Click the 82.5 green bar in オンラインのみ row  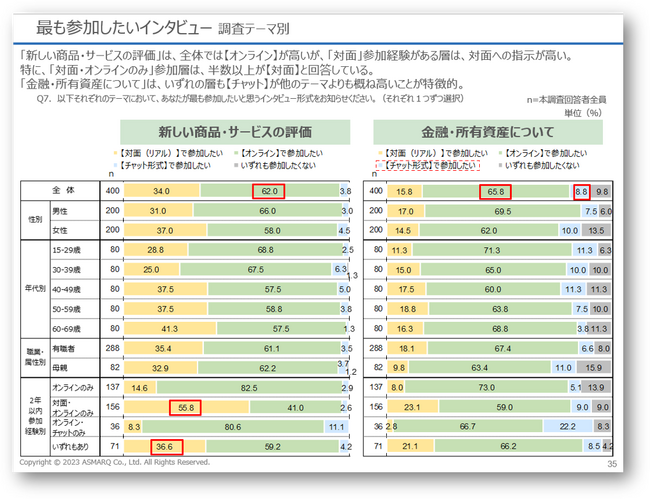(x=249, y=388)
